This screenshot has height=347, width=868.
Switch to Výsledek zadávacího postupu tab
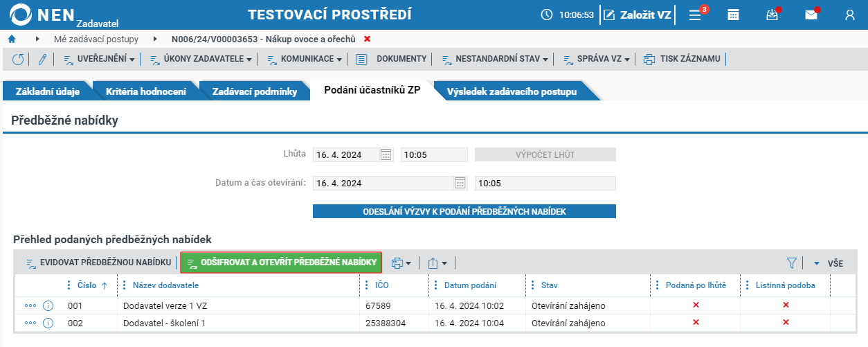tap(512, 91)
